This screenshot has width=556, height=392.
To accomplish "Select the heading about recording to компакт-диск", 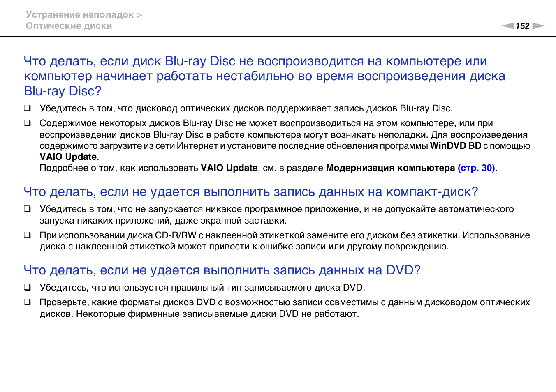I will point(250,192).
